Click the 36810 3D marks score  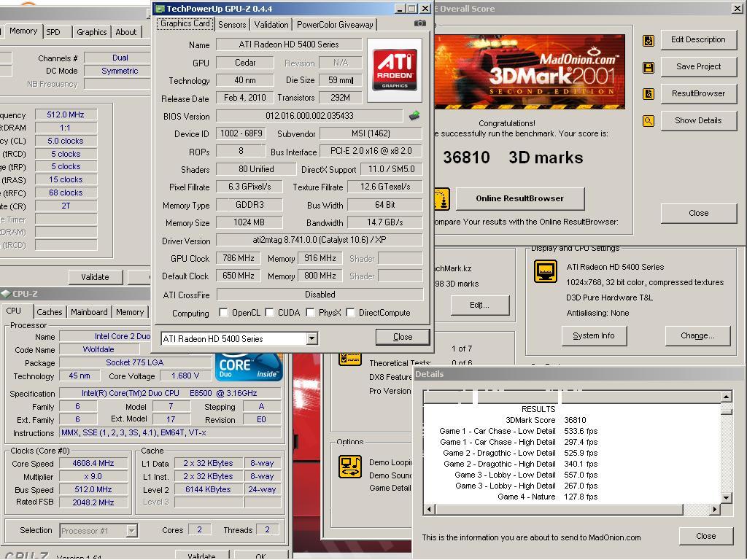[513, 157]
